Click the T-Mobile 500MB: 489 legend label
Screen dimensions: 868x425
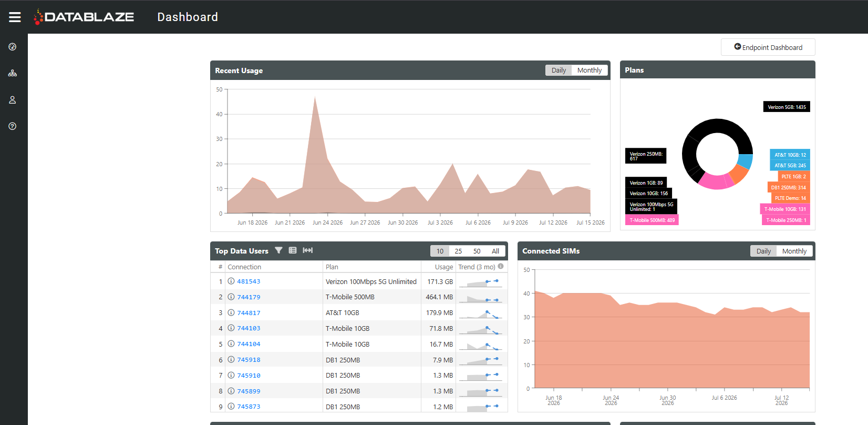pos(652,220)
